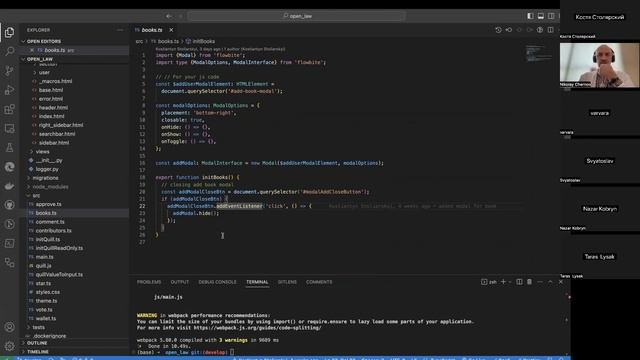Close the bottom terminal panel
This screenshot has height=360, width=640.
(x=561, y=282)
